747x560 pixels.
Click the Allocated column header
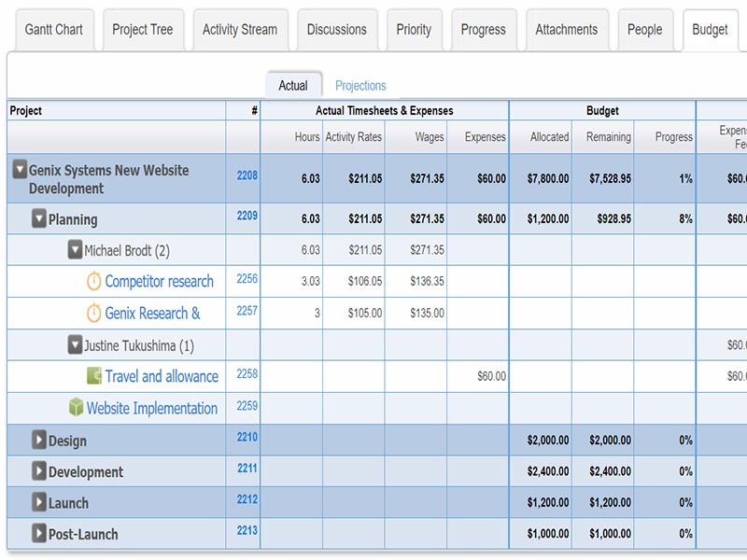pos(549,137)
